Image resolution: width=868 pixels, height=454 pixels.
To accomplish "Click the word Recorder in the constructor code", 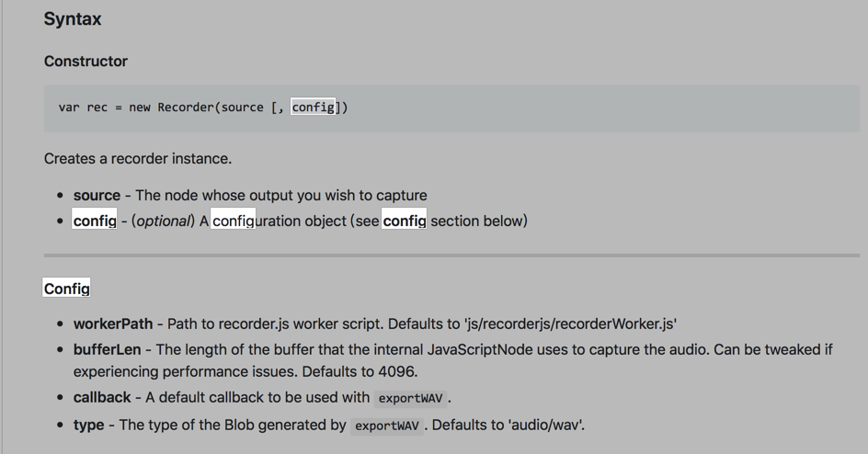I will pyautogui.click(x=185, y=108).
